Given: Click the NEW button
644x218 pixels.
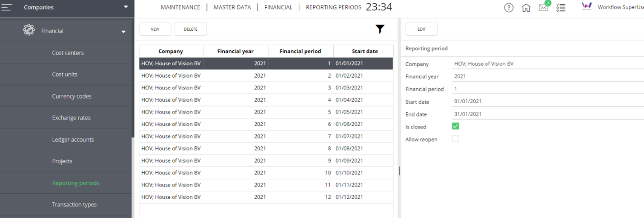Looking at the screenshot, I should coord(155,29).
